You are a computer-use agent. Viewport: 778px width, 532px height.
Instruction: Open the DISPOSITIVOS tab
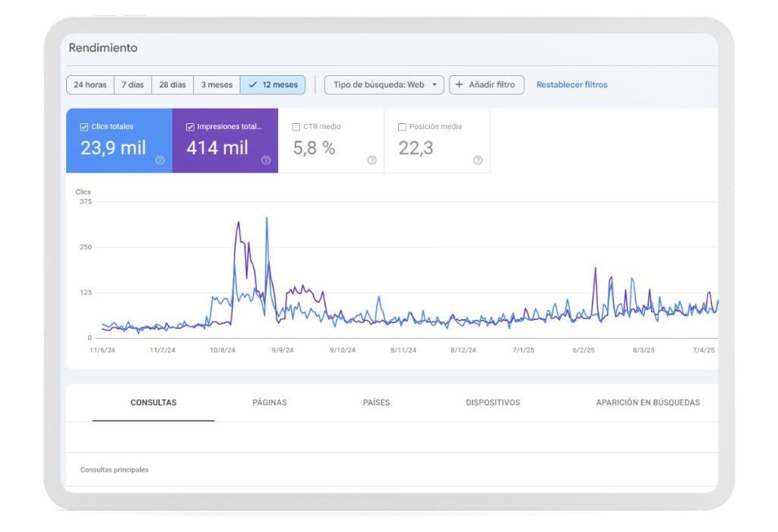point(492,403)
